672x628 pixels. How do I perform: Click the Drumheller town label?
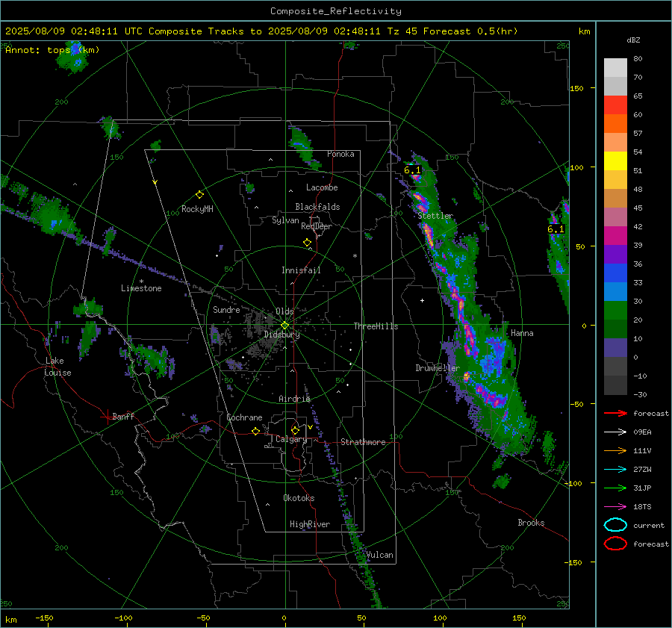437,368
